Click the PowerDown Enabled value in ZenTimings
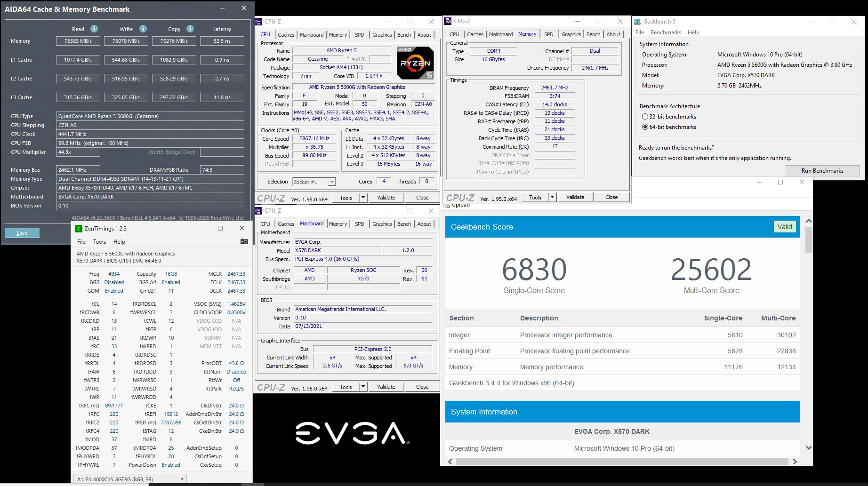This screenshot has height=486, width=868. 171,465
